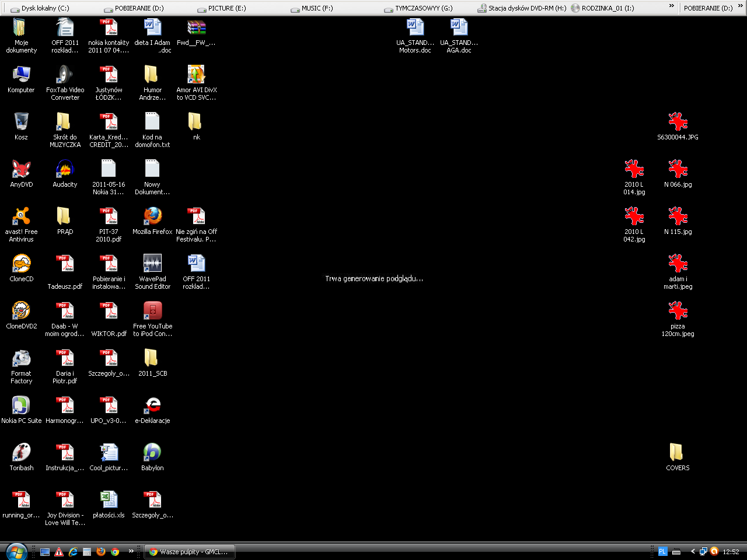This screenshot has width=747, height=560.
Task: Launch Mozilla Firefox from the desktop
Action: [152, 217]
